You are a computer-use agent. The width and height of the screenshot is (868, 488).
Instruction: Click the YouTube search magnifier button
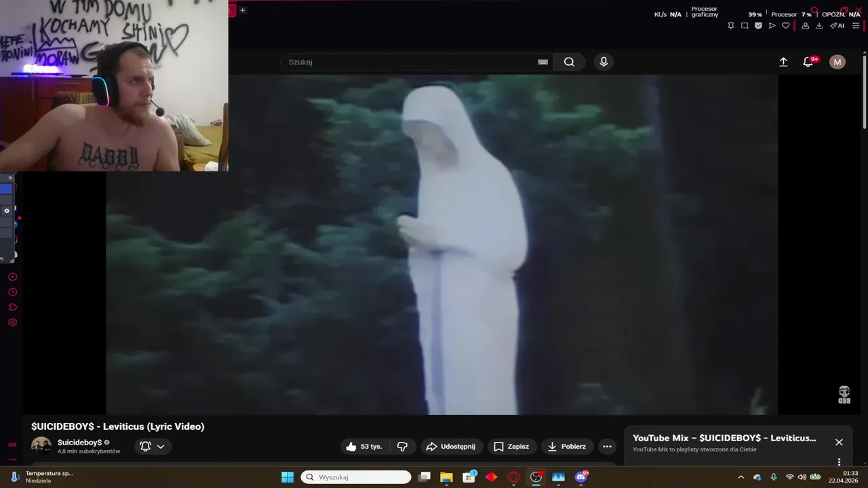[x=569, y=62]
